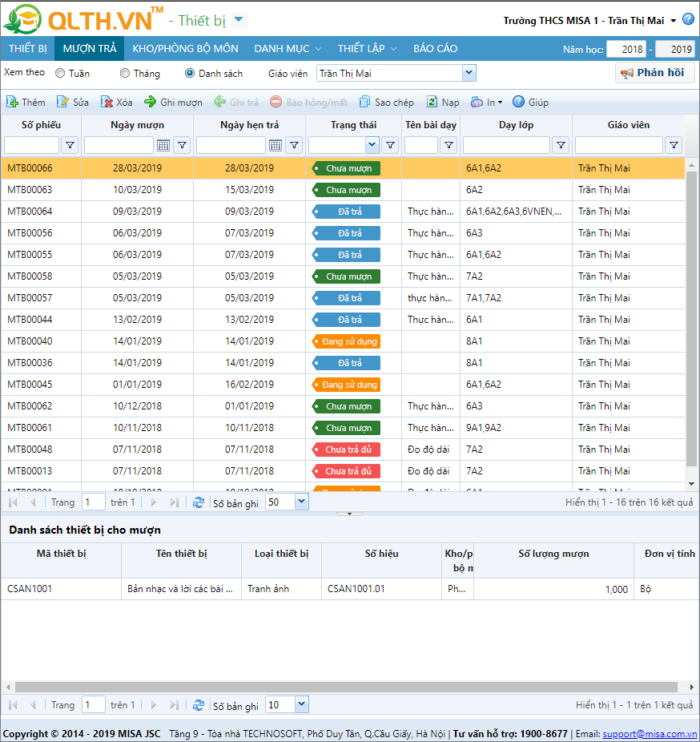Screen dimensions: 700x742
Task: Open the KHO/PHÒNG BỘ MÔN menu tab
Action: tap(185, 49)
